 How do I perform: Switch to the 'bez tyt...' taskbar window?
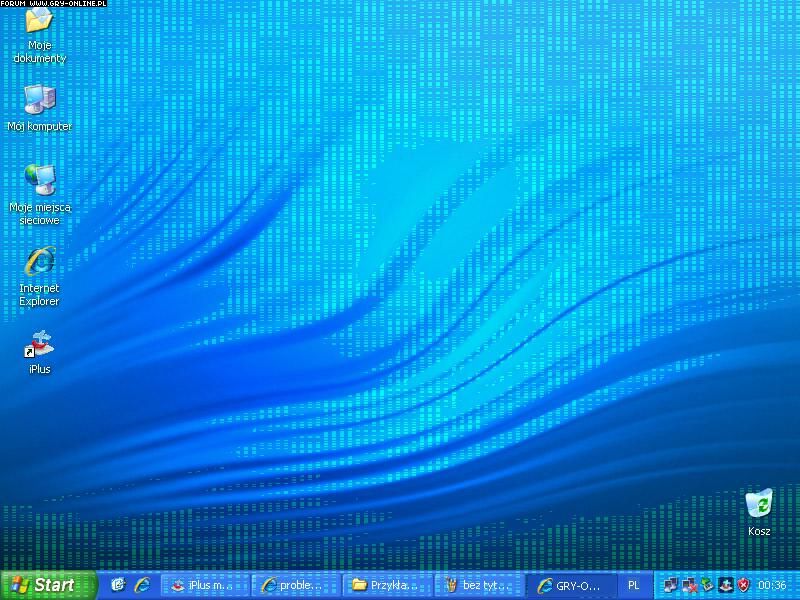click(477, 585)
